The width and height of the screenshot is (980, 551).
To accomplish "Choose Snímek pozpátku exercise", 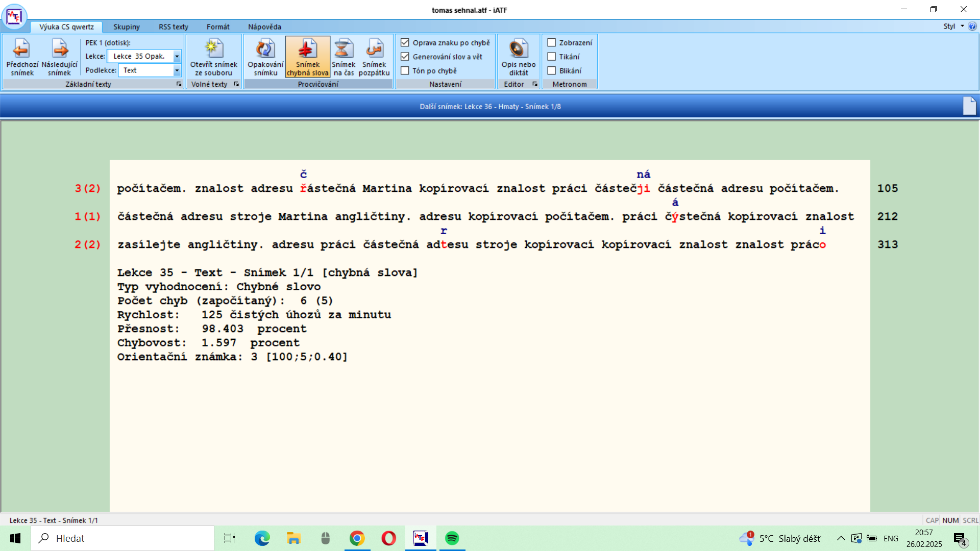I will click(374, 57).
